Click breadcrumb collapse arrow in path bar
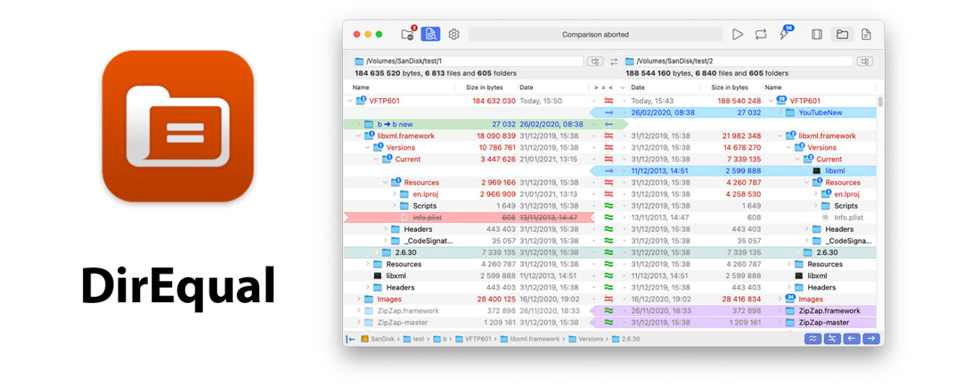 (x=350, y=338)
